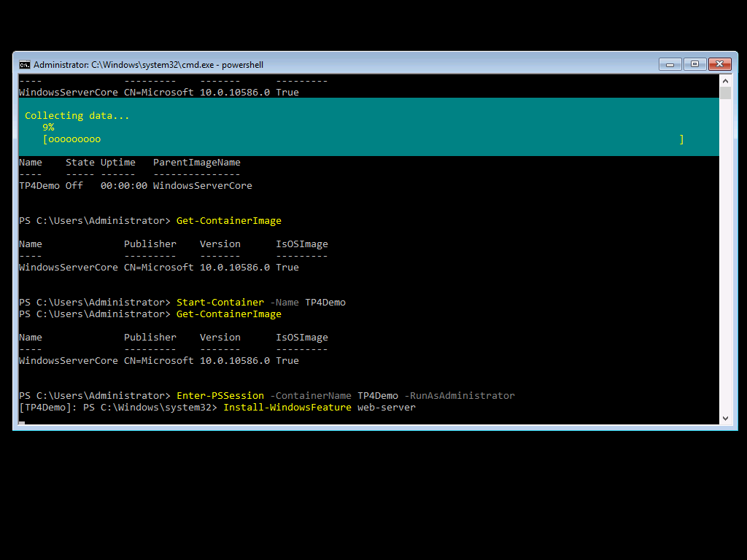Click the scrollbar up arrow
The image size is (747, 560).
pyautogui.click(x=725, y=81)
